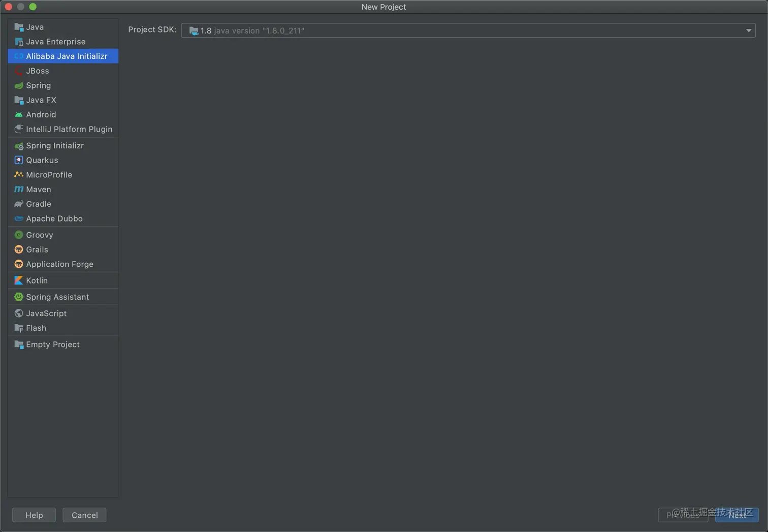The height and width of the screenshot is (532, 768).
Task: Click the Flash folder icon
Action: point(19,328)
